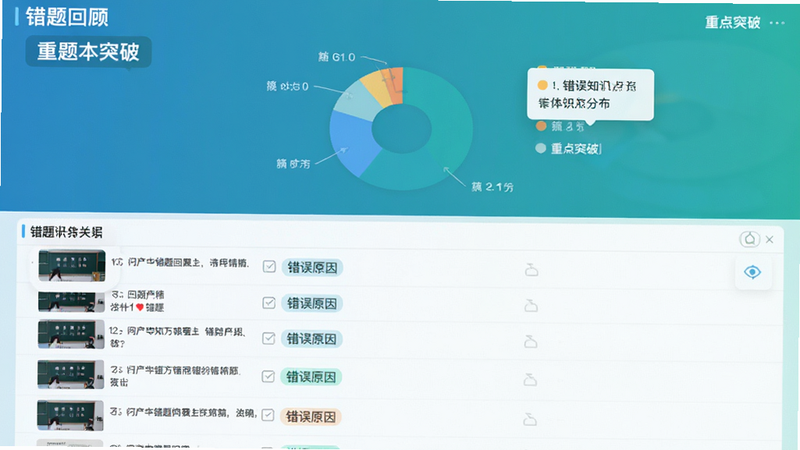Click the 错题回顾 page title
This screenshot has height=450, width=800.
67,17
